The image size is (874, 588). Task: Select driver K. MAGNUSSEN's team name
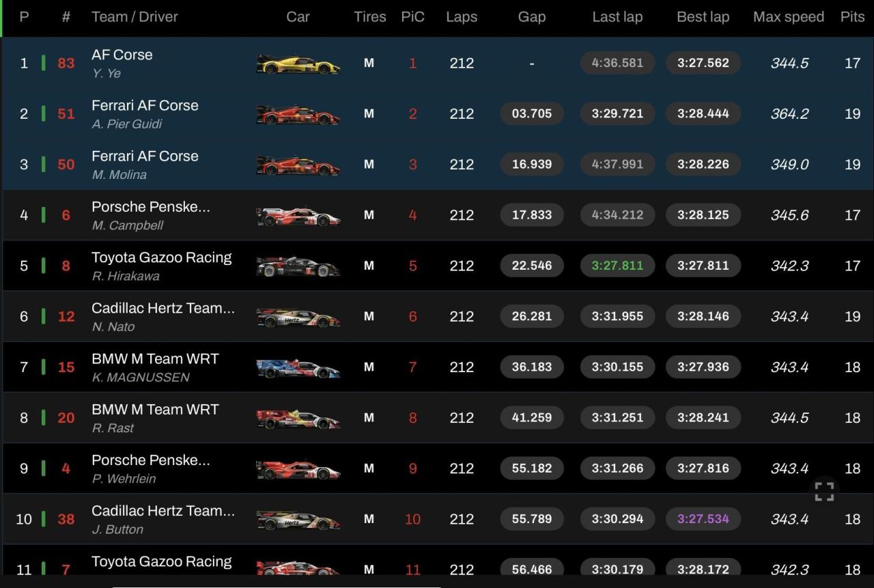pyautogui.click(x=155, y=359)
